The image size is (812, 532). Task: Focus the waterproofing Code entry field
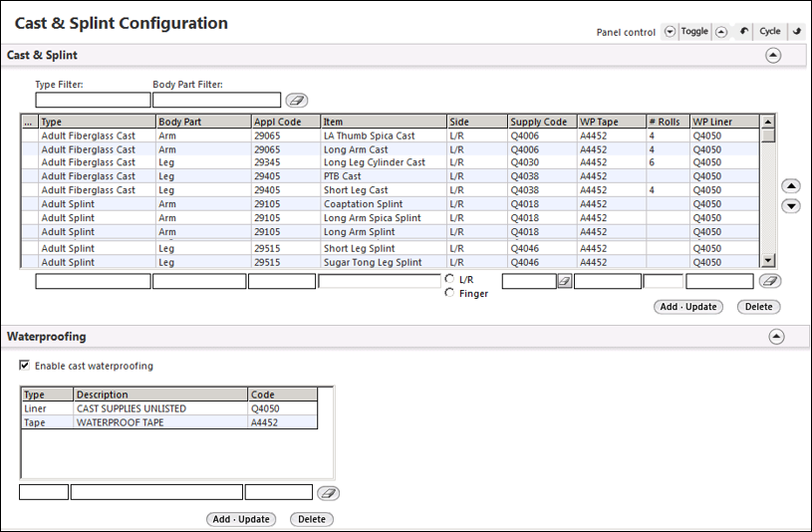[279, 492]
